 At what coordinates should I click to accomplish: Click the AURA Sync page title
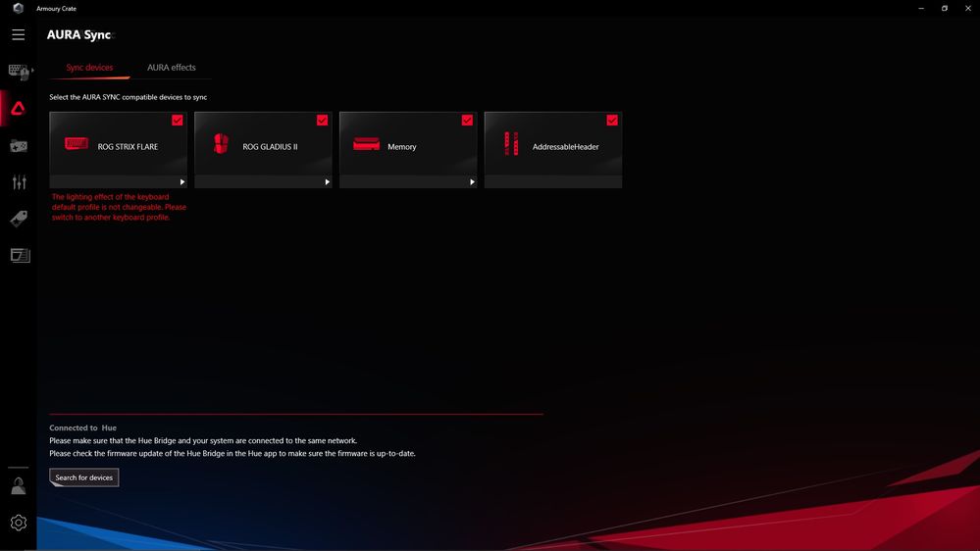78,35
